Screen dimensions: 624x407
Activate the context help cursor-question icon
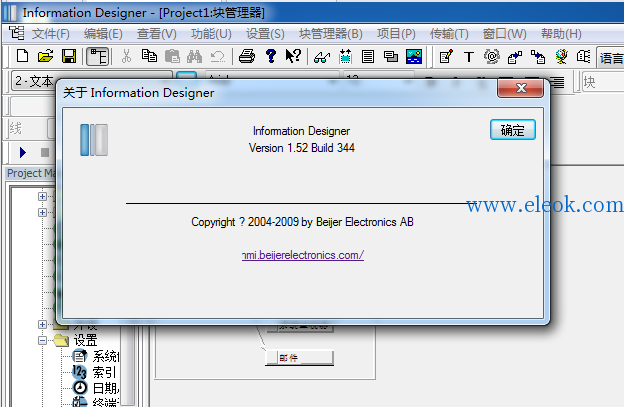(294, 56)
